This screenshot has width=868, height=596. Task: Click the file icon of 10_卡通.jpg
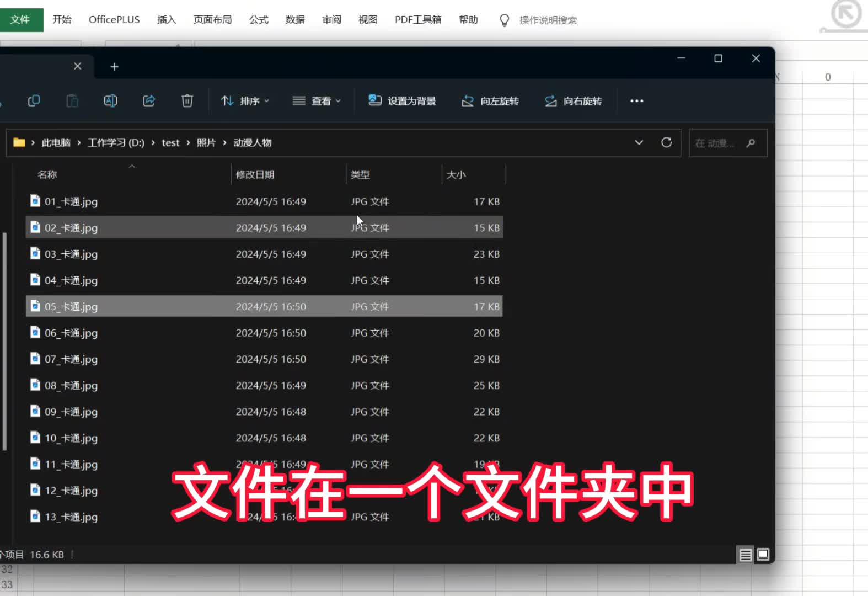pos(35,437)
